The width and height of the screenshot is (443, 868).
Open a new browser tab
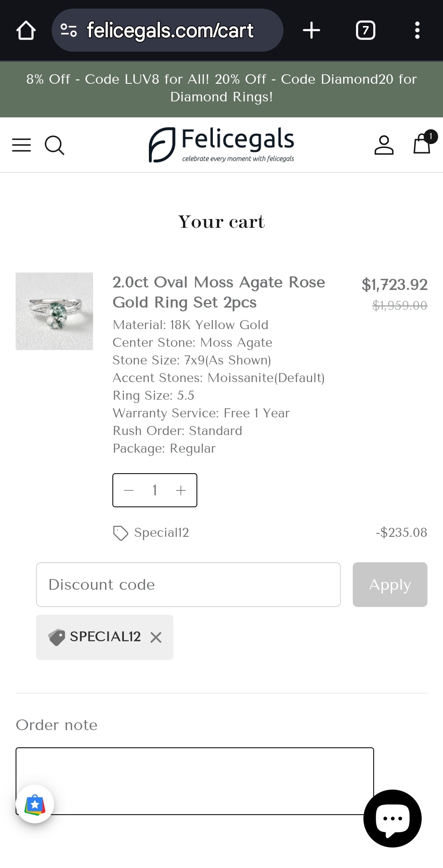(311, 30)
